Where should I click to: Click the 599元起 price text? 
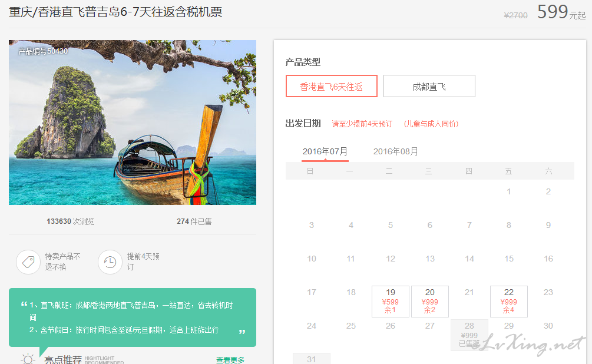[561, 12]
